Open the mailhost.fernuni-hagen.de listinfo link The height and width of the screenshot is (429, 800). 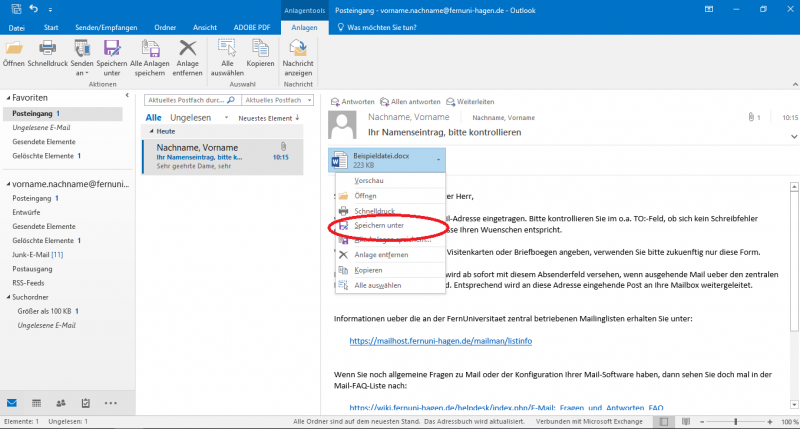pos(440,341)
